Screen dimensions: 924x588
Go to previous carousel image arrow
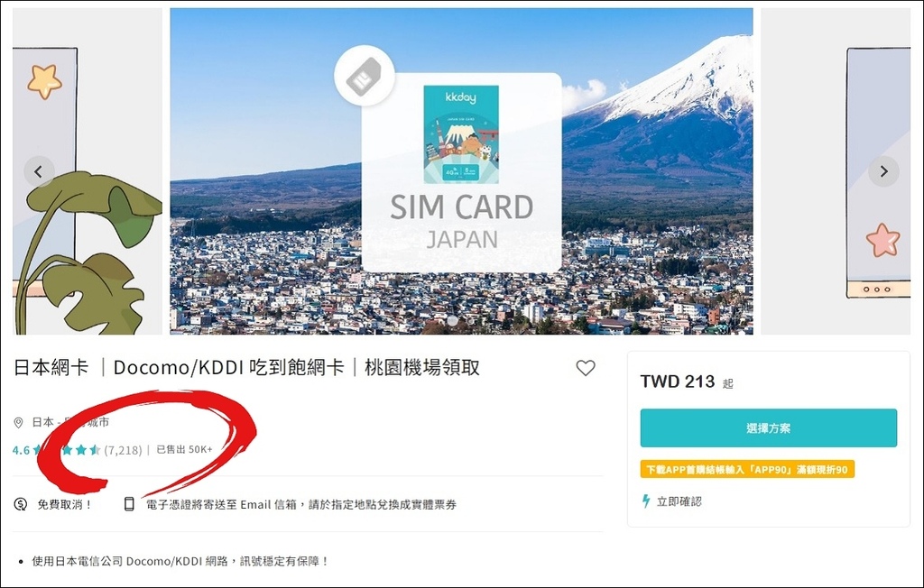tap(39, 171)
